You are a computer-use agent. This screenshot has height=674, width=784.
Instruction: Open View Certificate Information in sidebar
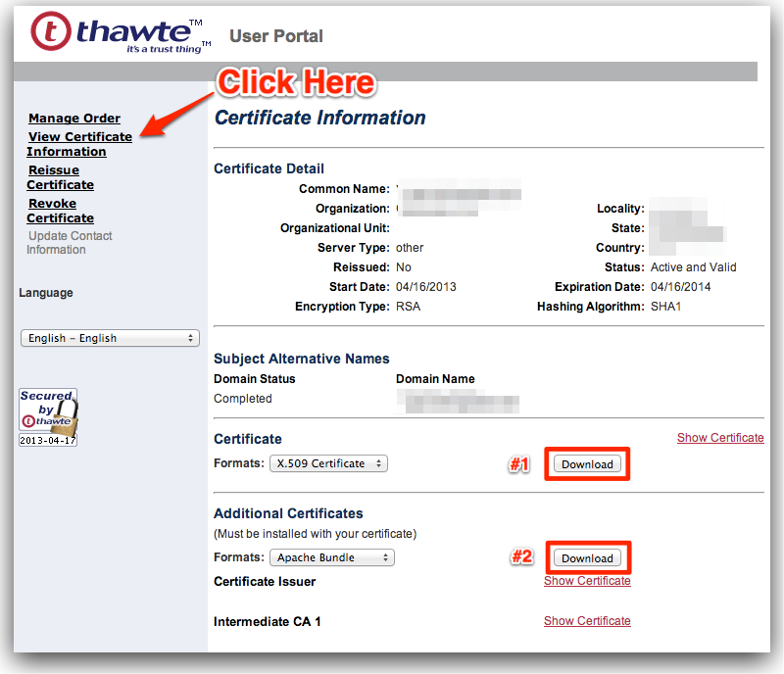click(x=79, y=144)
